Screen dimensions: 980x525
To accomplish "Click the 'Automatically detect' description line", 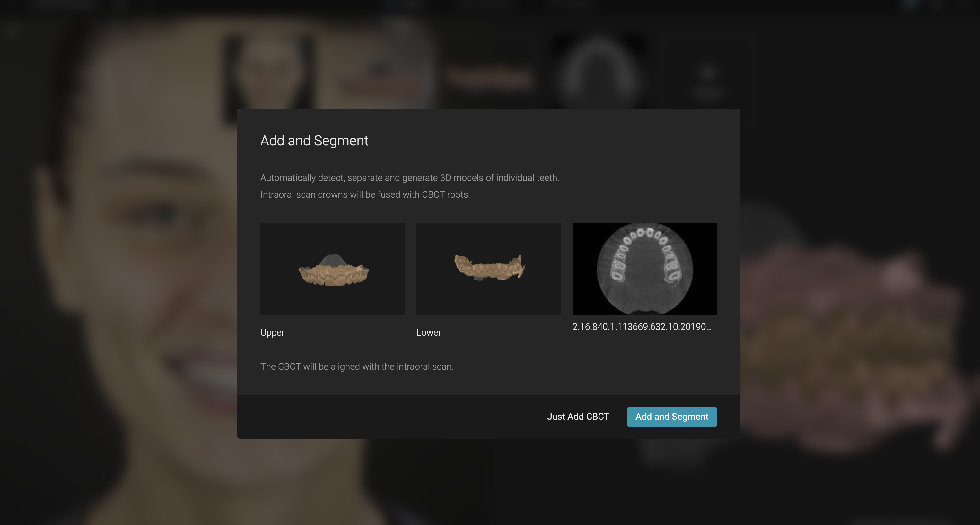I will (x=410, y=178).
